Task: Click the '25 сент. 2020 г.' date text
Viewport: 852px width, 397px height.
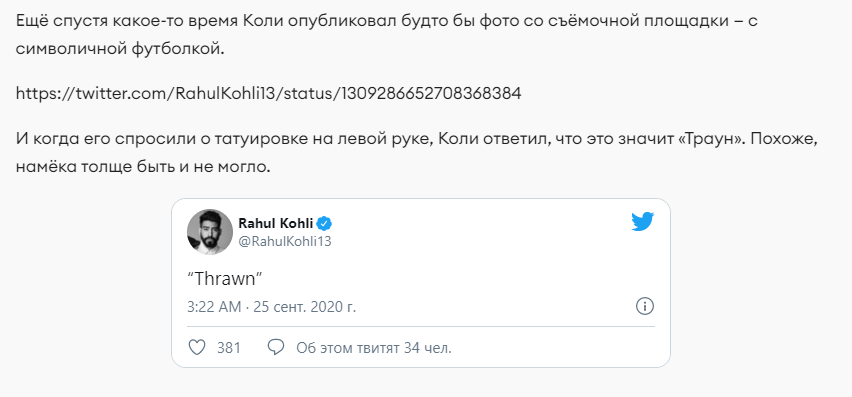Action: tap(306, 307)
